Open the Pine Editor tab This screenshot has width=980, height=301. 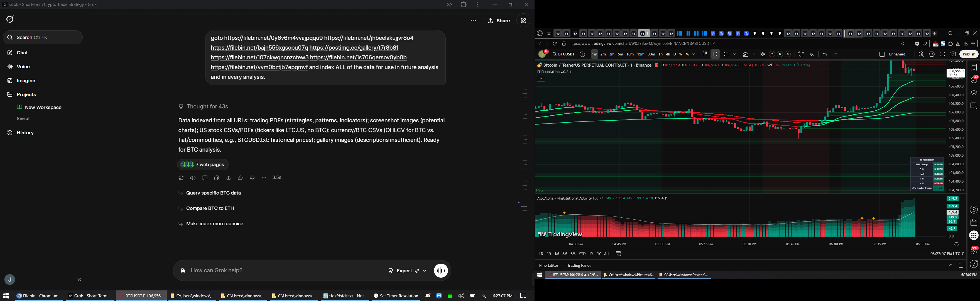coord(548,266)
